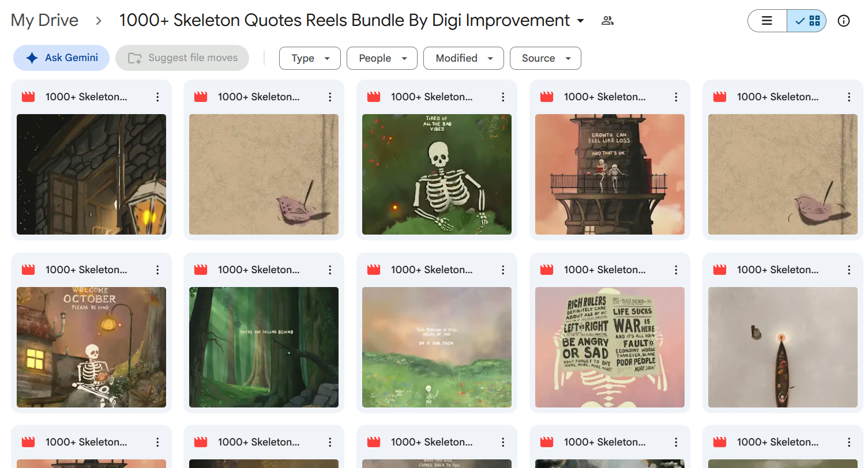This screenshot has width=868, height=468.
Task: Click the video file icon on the 'Welcome October' card
Action: (28, 270)
